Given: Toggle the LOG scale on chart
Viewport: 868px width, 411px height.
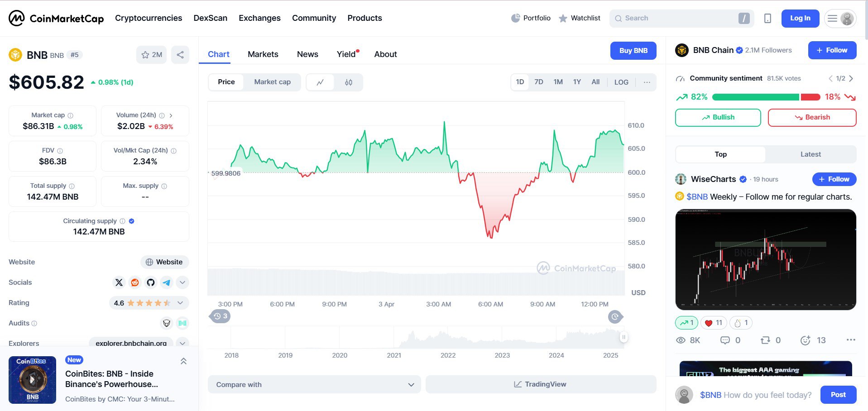Looking at the screenshot, I should (x=621, y=82).
